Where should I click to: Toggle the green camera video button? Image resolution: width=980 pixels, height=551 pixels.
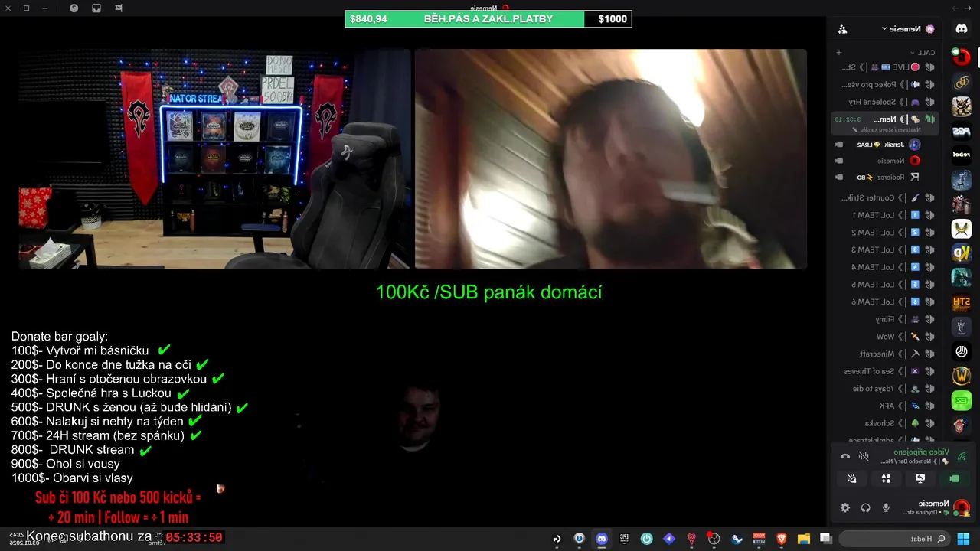[954, 478]
